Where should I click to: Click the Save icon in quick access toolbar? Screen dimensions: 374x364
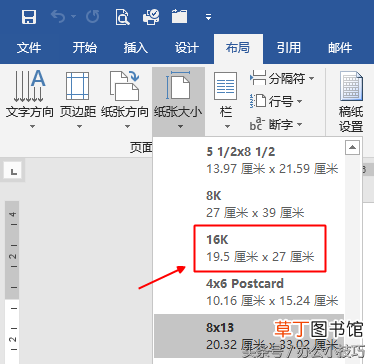(x=29, y=16)
